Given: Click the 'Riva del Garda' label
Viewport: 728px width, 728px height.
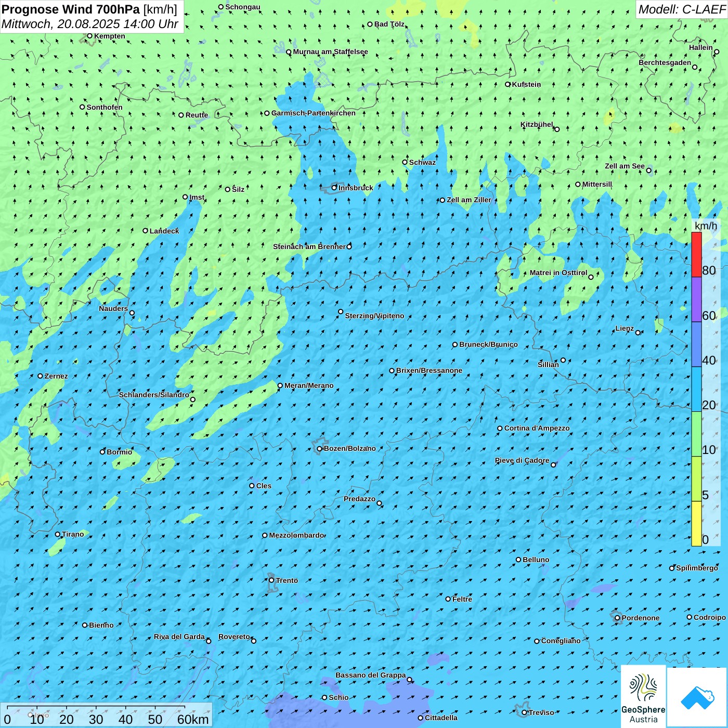Looking at the screenshot, I should pyautogui.click(x=179, y=636).
